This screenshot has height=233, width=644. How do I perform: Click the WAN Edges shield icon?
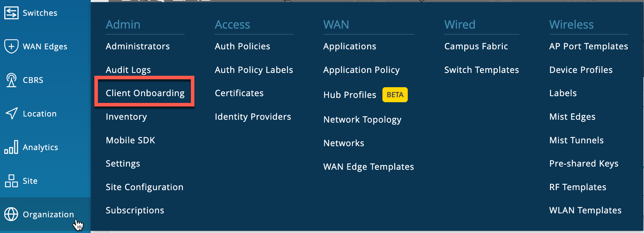[11, 46]
